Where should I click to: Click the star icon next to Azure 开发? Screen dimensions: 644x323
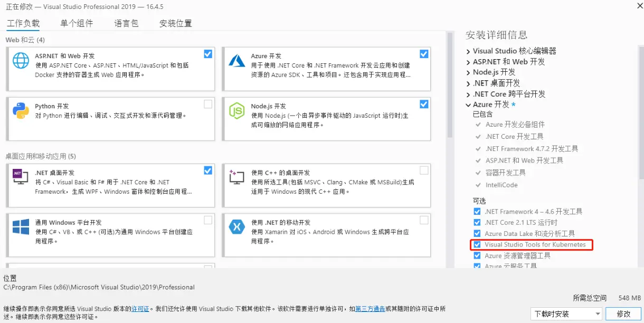click(513, 104)
